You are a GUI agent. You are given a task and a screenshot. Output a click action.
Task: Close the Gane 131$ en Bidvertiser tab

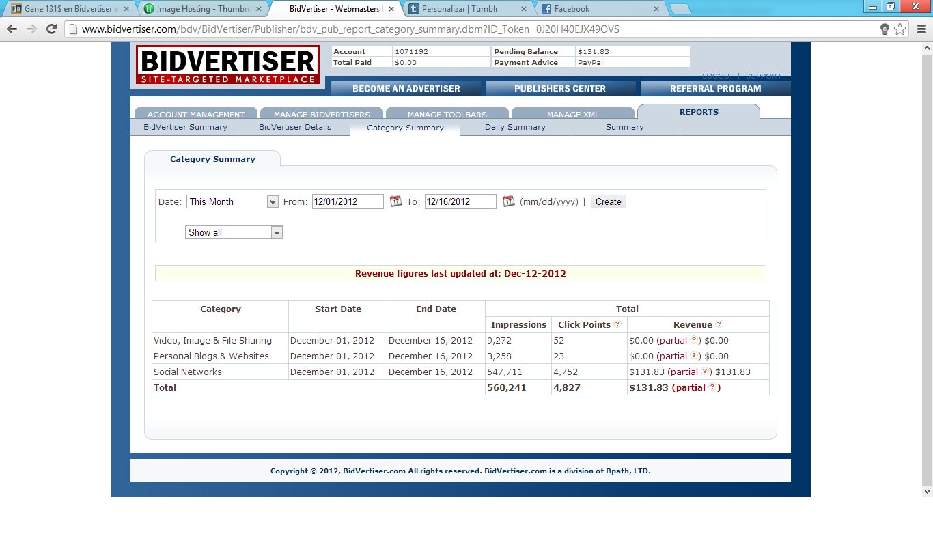coord(126,9)
